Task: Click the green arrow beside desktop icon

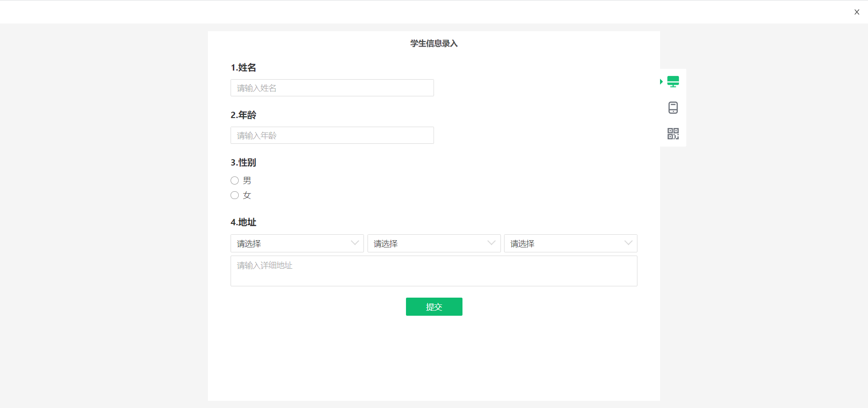Action: [661, 82]
